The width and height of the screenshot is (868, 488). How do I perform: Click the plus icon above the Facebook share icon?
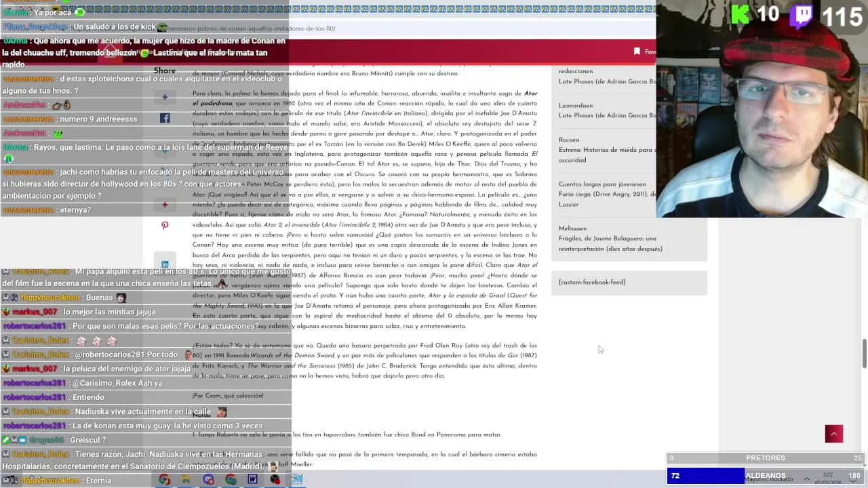tap(165, 97)
